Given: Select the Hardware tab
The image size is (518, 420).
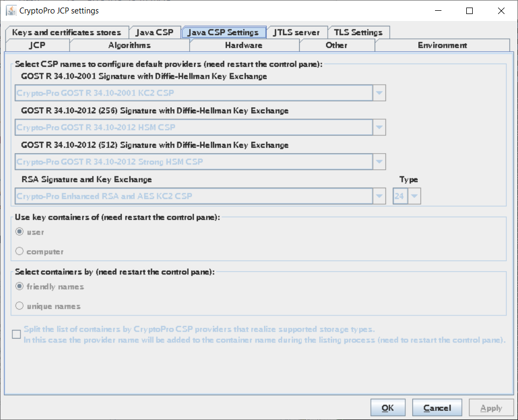Looking at the screenshot, I should pyautogui.click(x=244, y=45).
